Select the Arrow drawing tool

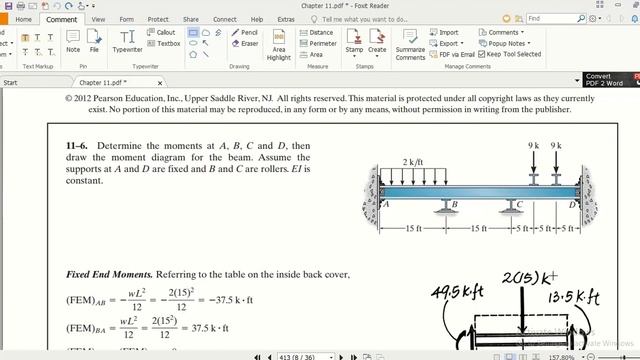[206, 43]
